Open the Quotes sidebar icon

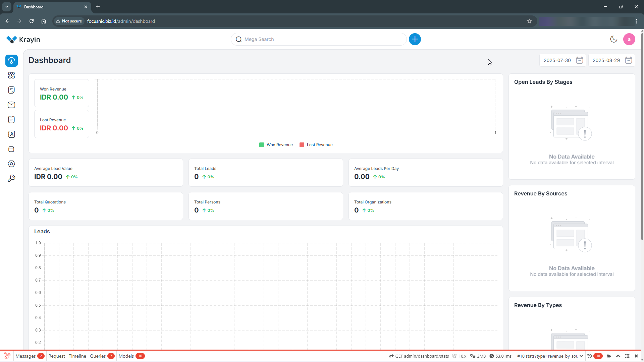point(11,90)
